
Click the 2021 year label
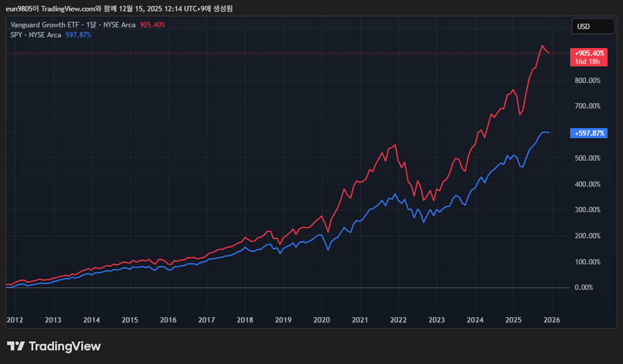click(x=360, y=320)
